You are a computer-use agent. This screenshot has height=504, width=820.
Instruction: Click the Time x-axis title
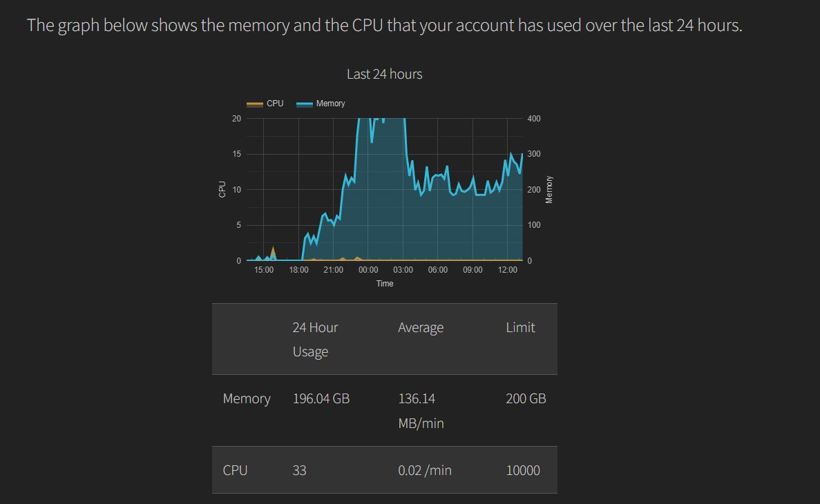(384, 283)
